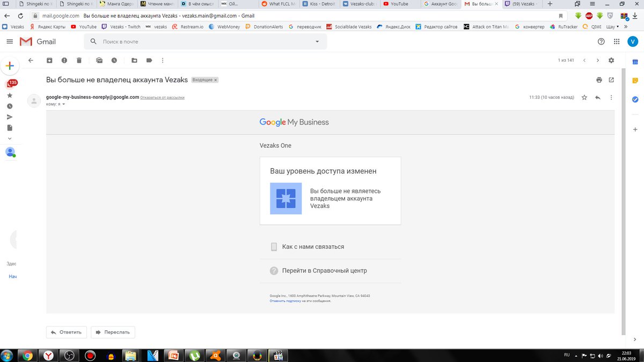Print the email
Viewport: 644px width, 362px height.
(599, 80)
